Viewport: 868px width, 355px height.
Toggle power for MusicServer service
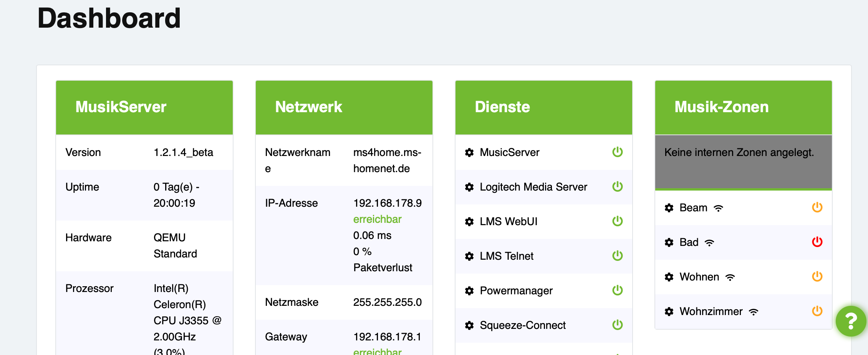[617, 152]
